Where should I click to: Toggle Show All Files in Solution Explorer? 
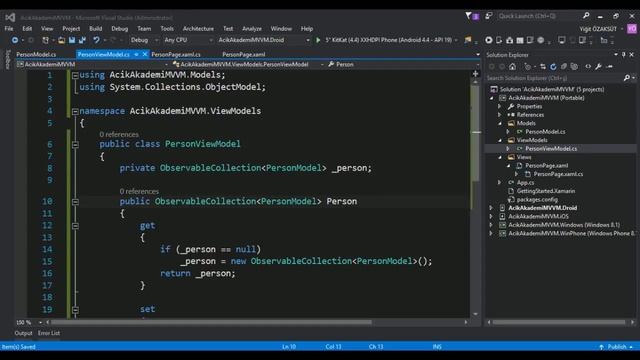pyautogui.click(x=574, y=67)
